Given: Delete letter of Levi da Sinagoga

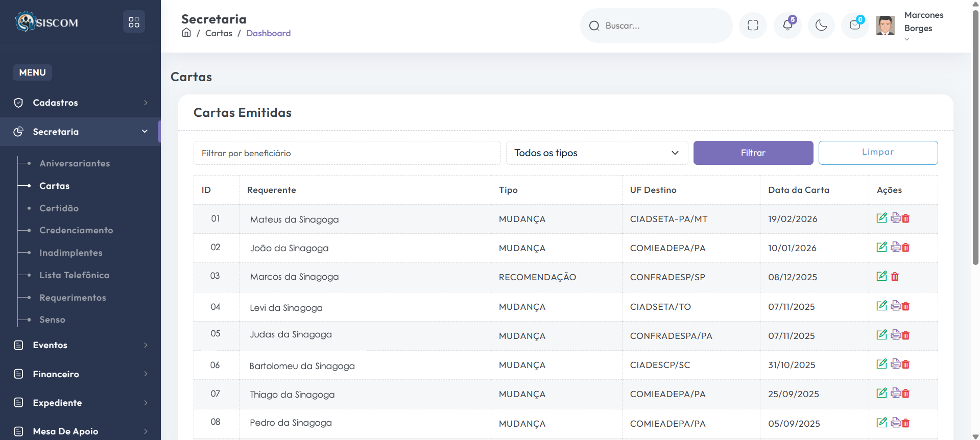Looking at the screenshot, I should pyautogui.click(x=906, y=306).
